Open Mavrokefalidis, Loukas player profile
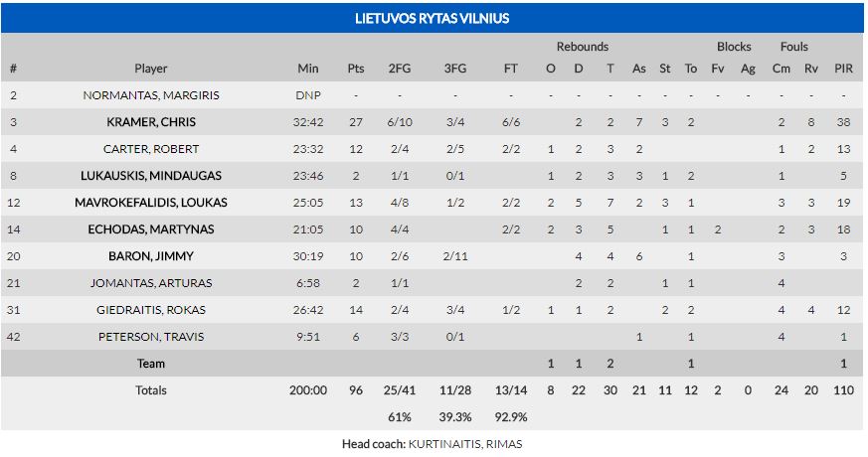The height and width of the screenshot is (457, 868). 151,203
